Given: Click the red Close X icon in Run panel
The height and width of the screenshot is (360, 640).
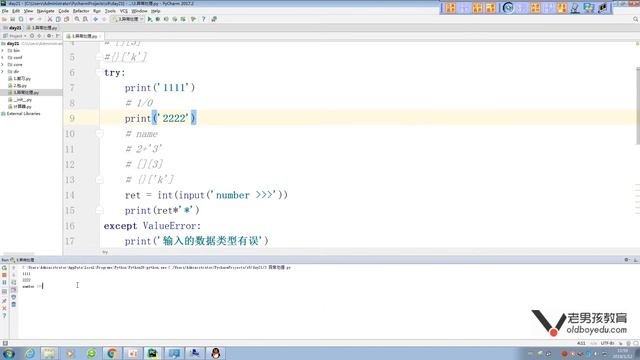Looking at the screenshot, I should click(4, 308).
